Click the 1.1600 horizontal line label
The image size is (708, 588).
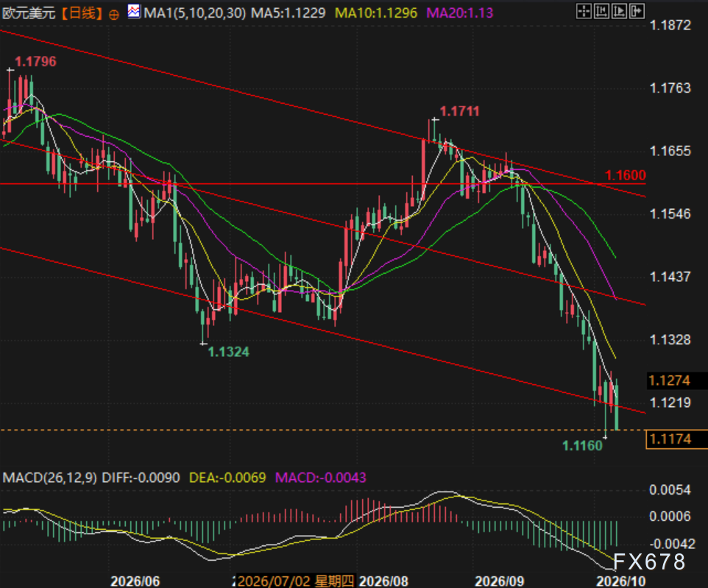626,175
